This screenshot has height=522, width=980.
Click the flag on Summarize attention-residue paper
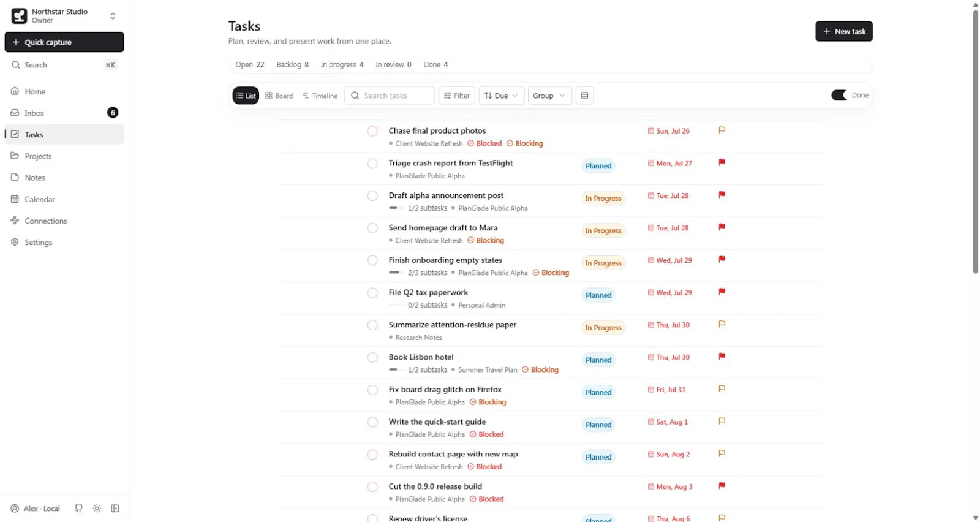(x=722, y=324)
